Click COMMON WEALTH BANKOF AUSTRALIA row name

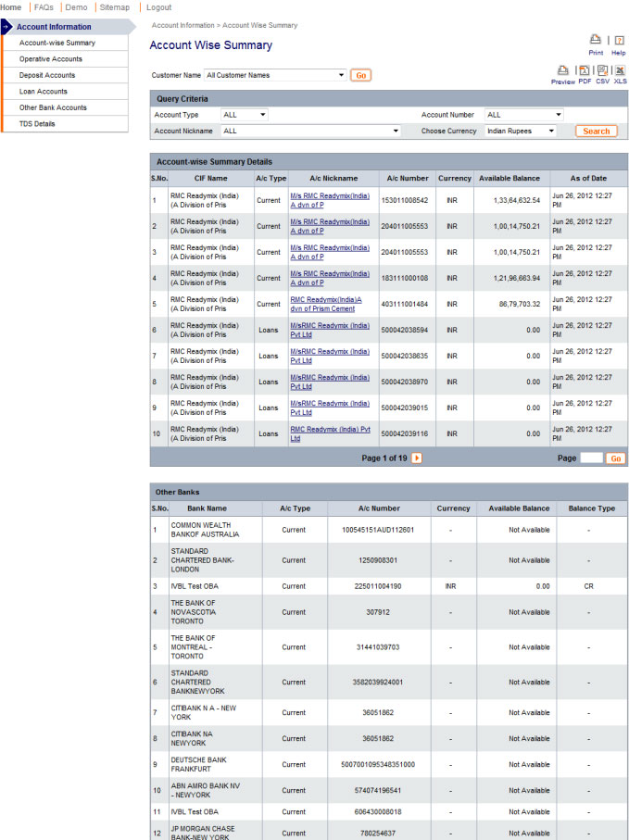pos(205,530)
